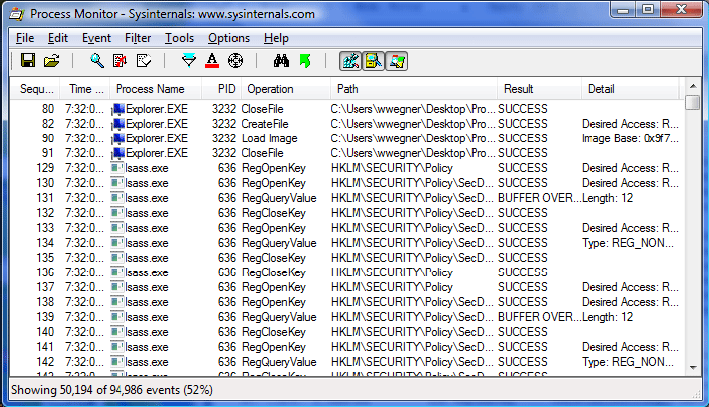
Task: Select RegCloseKey operation in row 132
Action: coord(274,213)
